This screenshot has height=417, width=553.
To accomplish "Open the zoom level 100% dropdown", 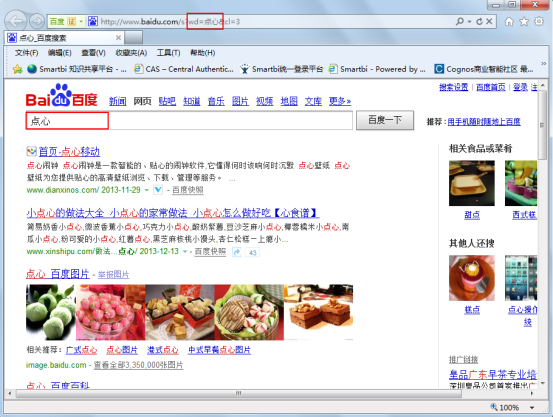I will coord(532,407).
